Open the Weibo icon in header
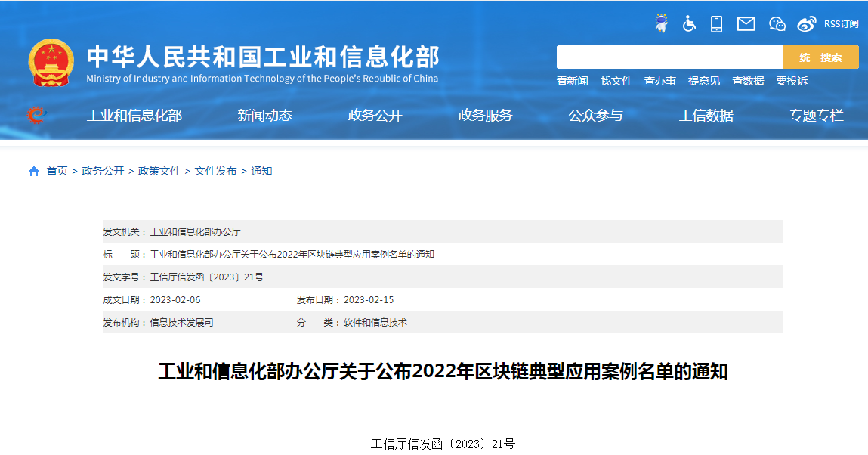868x455 pixels. point(807,23)
